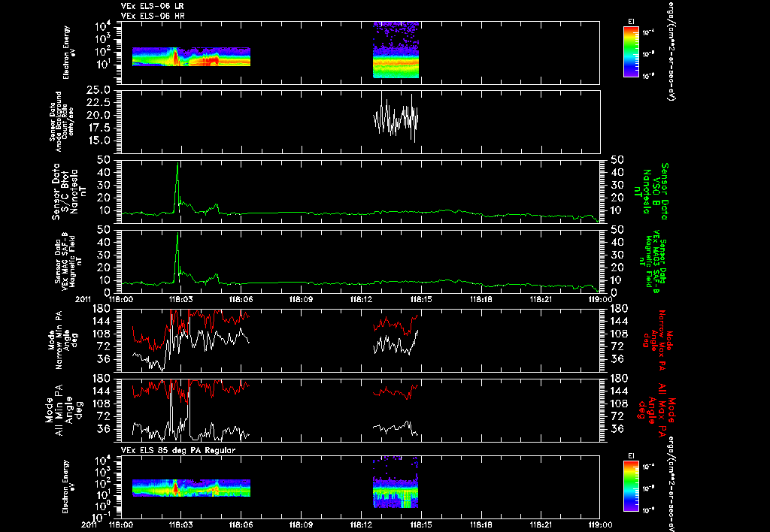
Task: Click the '25.0' tick on the count rate axis
Action: [x=98, y=90]
